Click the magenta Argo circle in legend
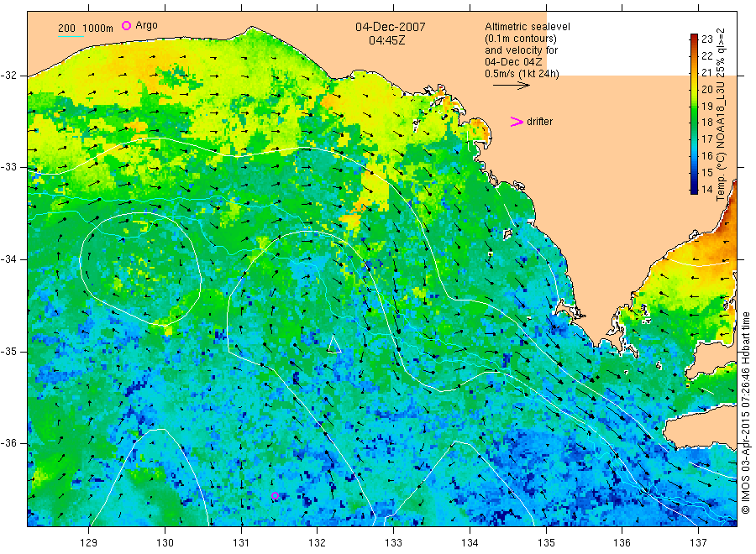Screen dimensions: 756x554 (x=126, y=25)
